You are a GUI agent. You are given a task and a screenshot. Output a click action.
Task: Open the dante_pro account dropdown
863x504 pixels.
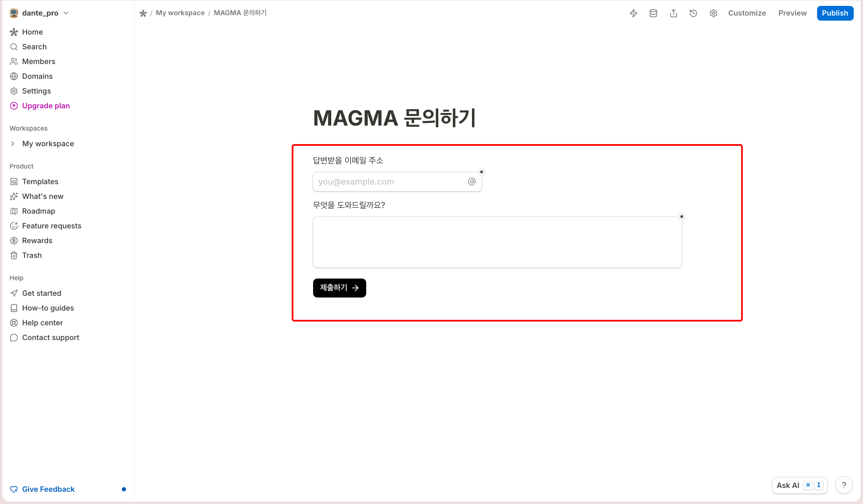point(39,13)
